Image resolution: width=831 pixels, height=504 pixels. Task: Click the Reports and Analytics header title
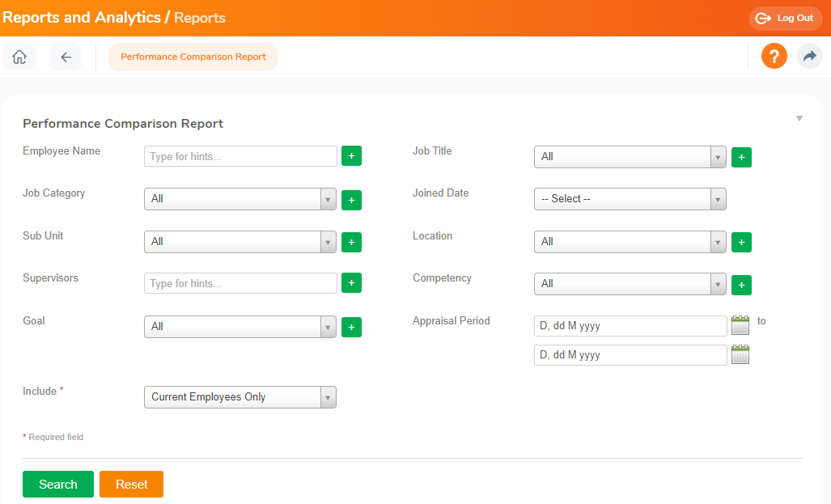pos(82,18)
